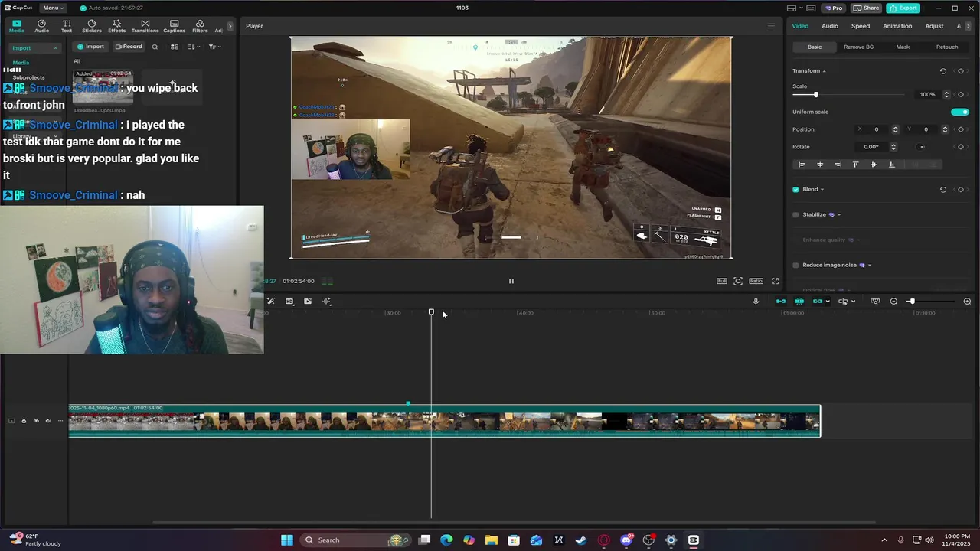
Task: Open the Transitions panel
Action: (x=145, y=26)
